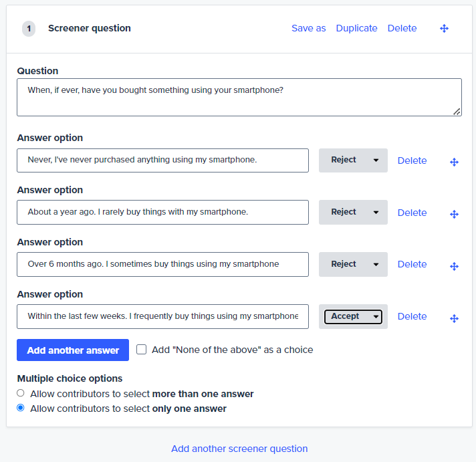Select 'only one answer' radio option
Viewport: 476px width, 462px height.
[21, 408]
